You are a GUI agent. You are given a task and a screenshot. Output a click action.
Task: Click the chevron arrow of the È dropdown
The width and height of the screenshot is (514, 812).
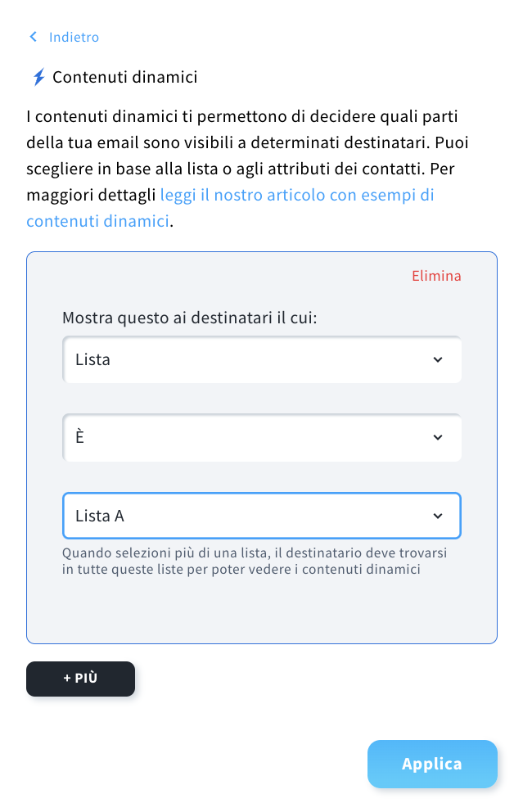coord(438,438)
